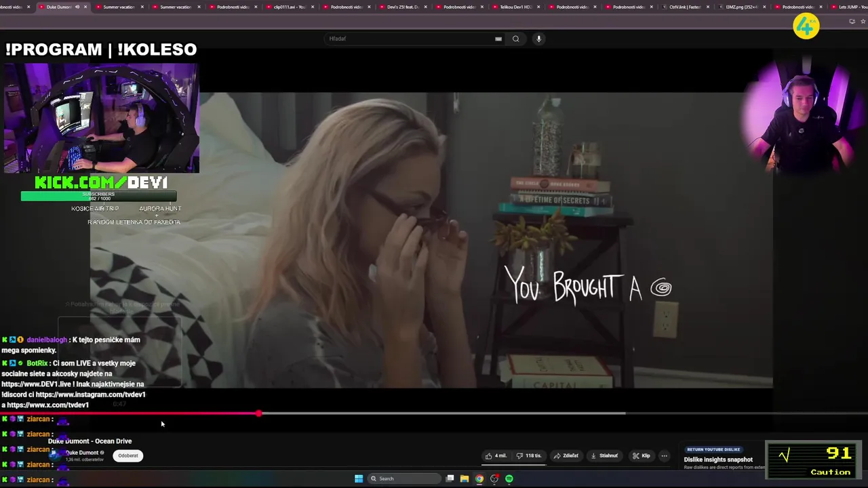This screenshot has height=488, width=868.
Task: Click the Return YouTube Dislike badge
Action: tap(713, 449)
